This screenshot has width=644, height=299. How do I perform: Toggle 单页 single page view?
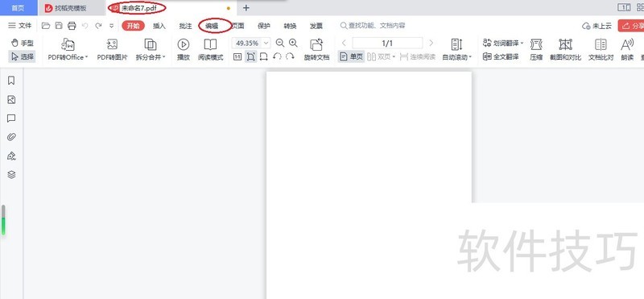[x=351, y=56]
